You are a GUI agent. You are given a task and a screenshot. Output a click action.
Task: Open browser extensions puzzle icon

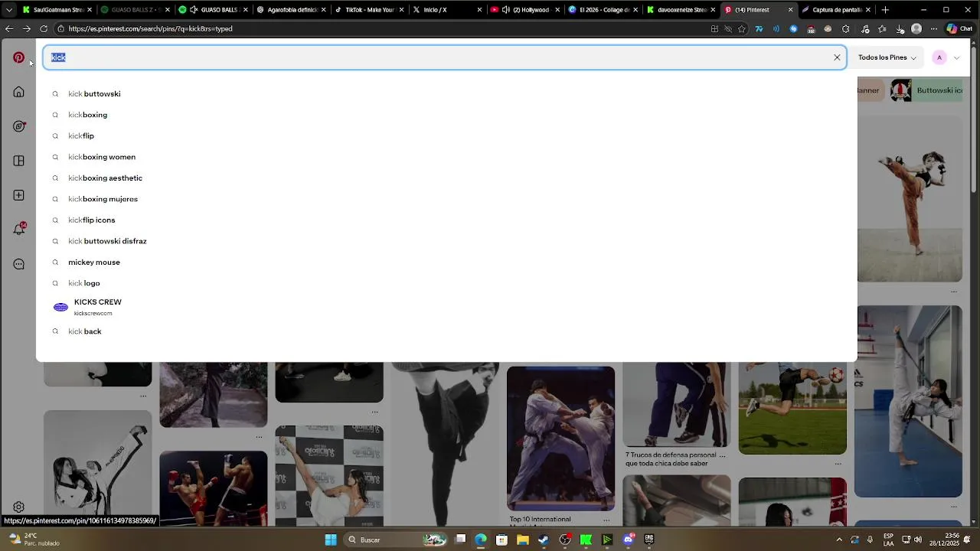pos(845,29)
